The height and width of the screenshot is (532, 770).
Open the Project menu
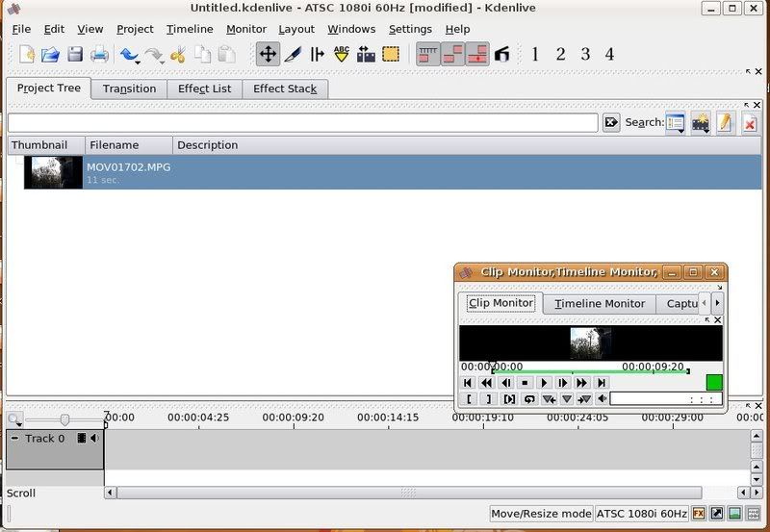coord(135,30)
